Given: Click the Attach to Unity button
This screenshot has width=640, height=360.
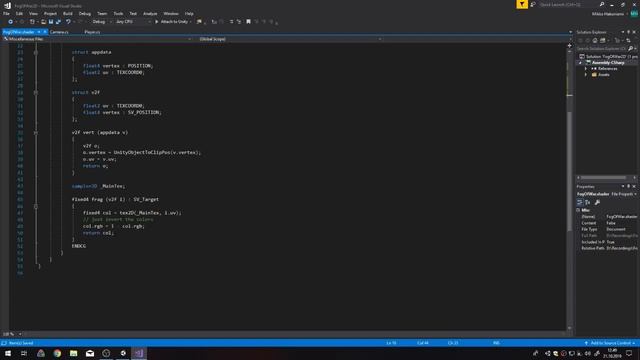Looking at the screenshot, I should tap(171, 22).
